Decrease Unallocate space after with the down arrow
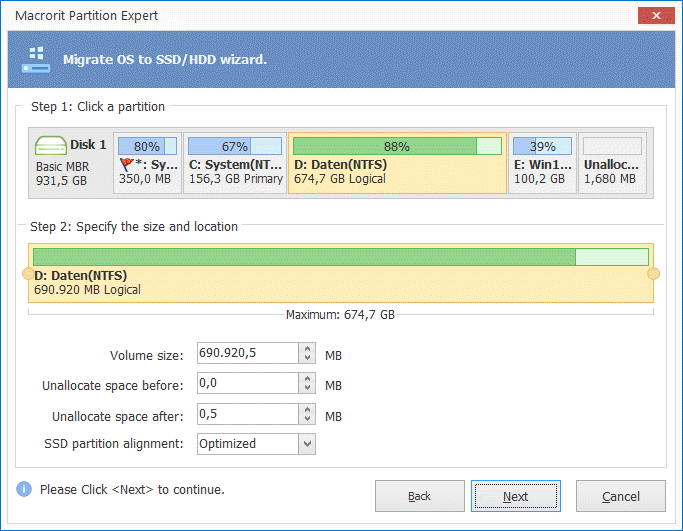Image resolution: width=683 pixels, height=531 pixels. coord(308,419)
